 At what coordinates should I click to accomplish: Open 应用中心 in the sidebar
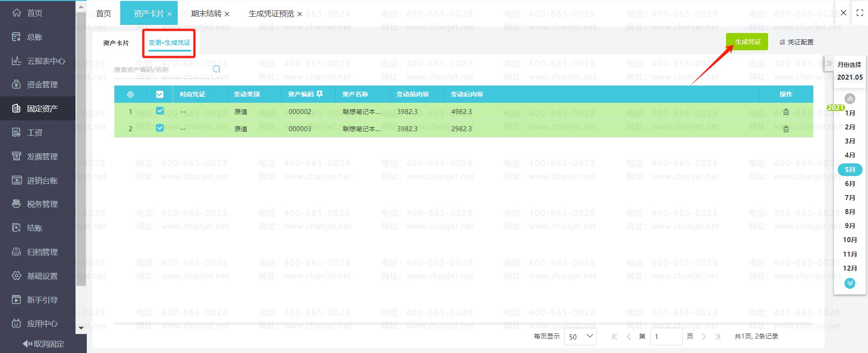pos(34,324)
